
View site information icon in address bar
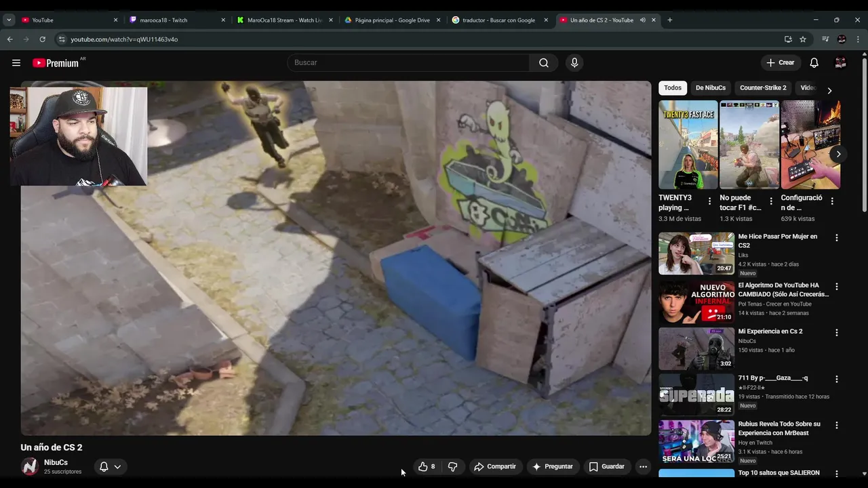[x=61, y=39]
